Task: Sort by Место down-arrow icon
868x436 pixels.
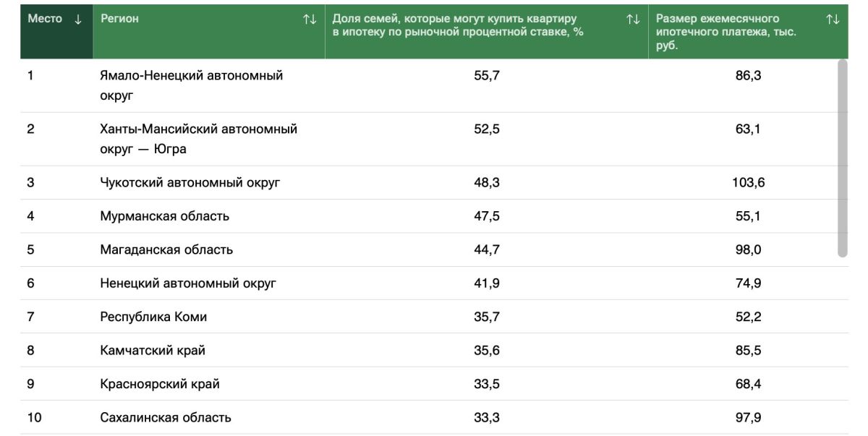Action: point(78,20)
